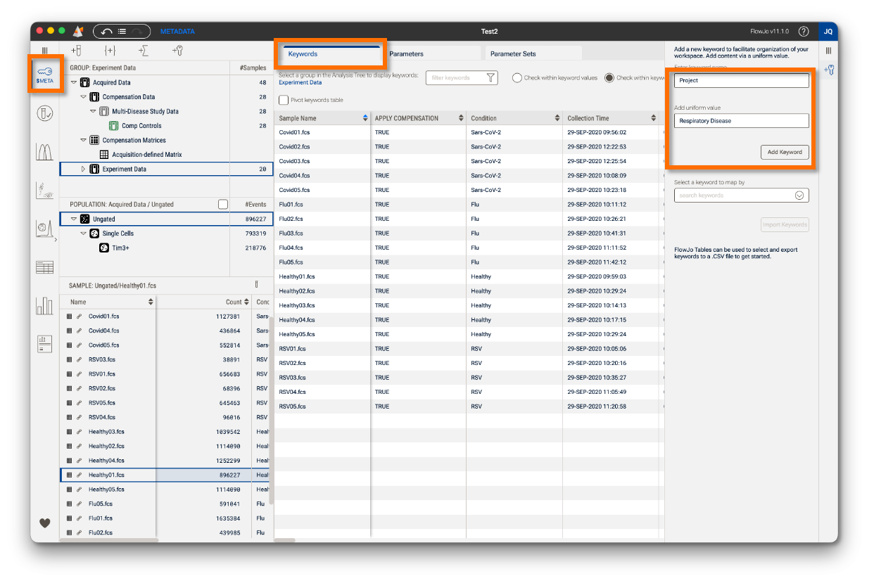Click the Add Keyword button
This screenshot has height=588, width=874.
pos(785,152)
